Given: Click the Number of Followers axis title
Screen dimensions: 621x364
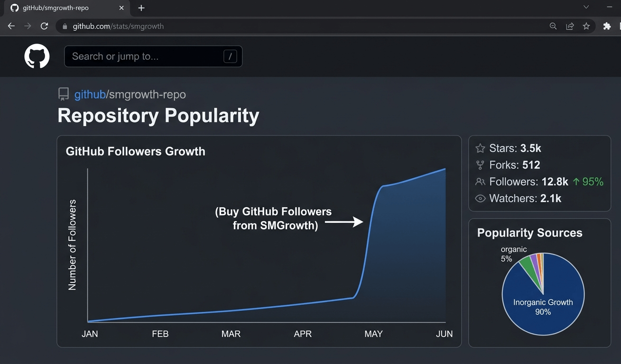Looking at the screenshot, I should (x=72, y=245).
